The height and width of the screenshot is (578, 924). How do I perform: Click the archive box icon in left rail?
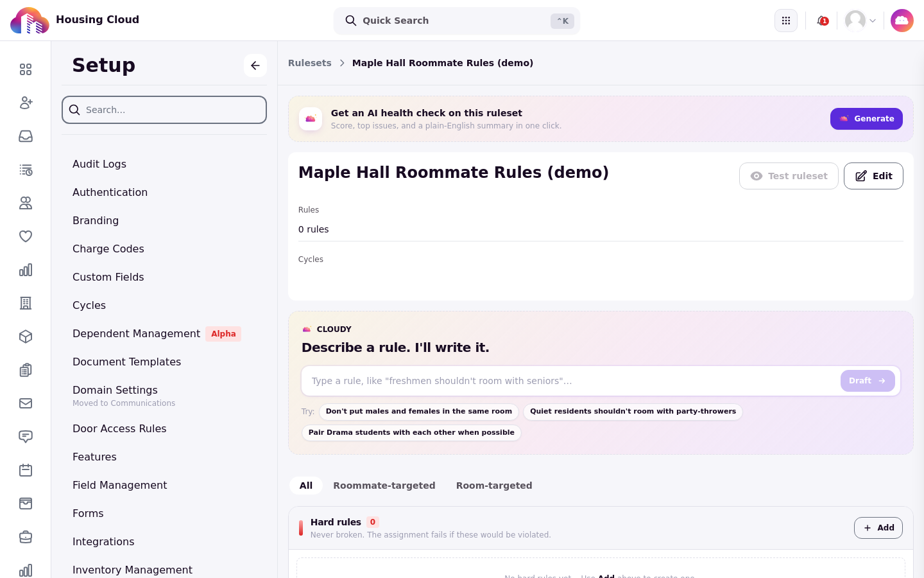pyautogui.click(x=26, y=504)
